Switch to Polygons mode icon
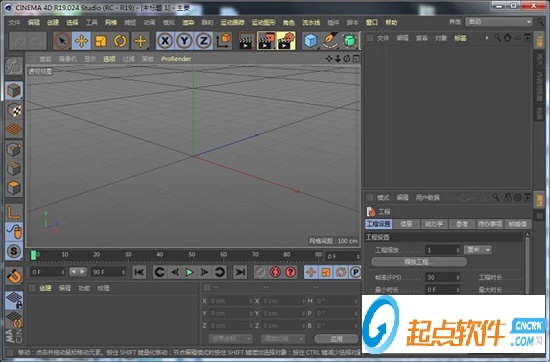This screenshot has height=362, width=550. [14, 188]
